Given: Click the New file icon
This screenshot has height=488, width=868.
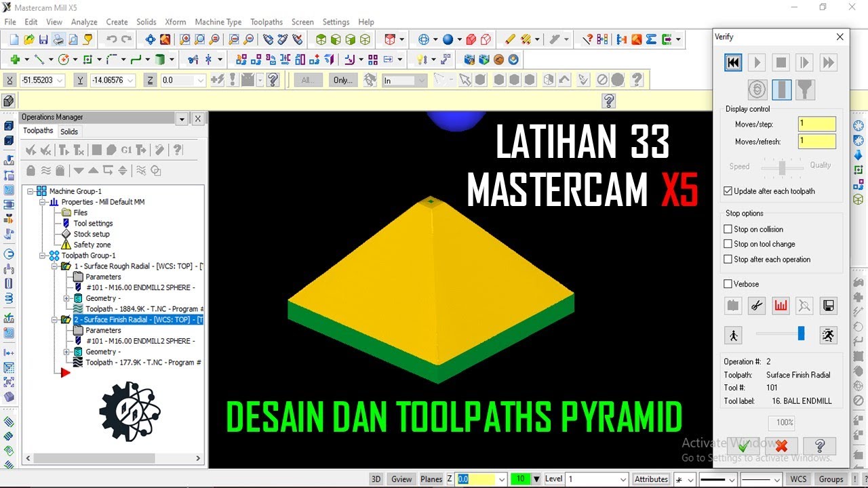Looking at the screenshot, I should (x=14, y=40).
